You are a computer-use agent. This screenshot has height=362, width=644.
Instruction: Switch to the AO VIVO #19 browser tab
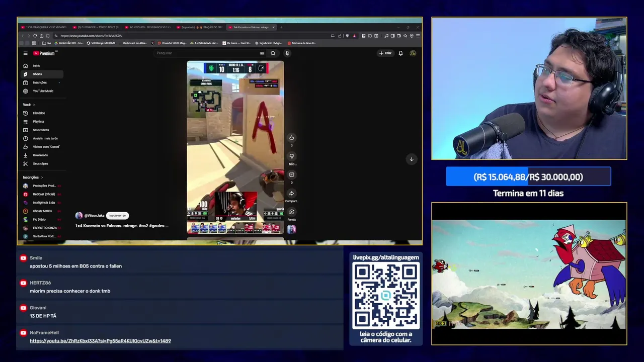coord(147,27)
